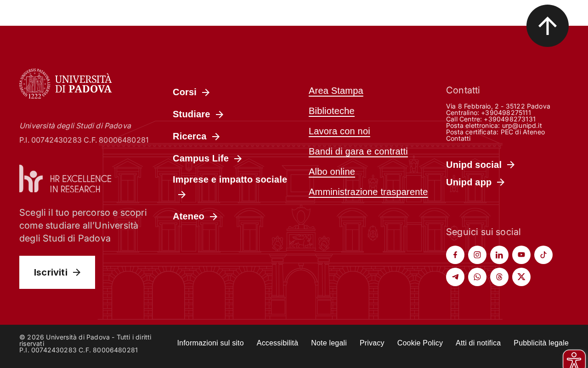The width and height of the screenshot is (588, 368).
Task: Open the Studiare footer menu item
Action: [198, 114]
